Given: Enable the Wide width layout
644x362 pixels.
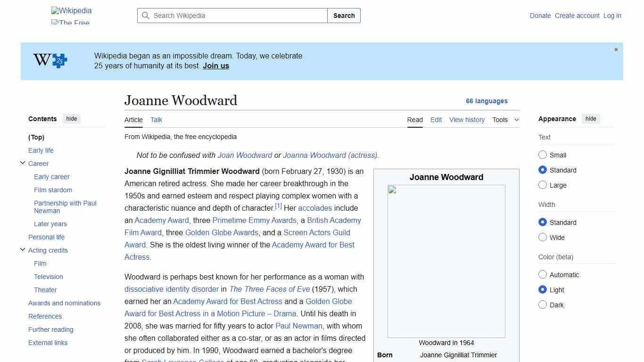Looking at the screenshot, I should point(543,237).
